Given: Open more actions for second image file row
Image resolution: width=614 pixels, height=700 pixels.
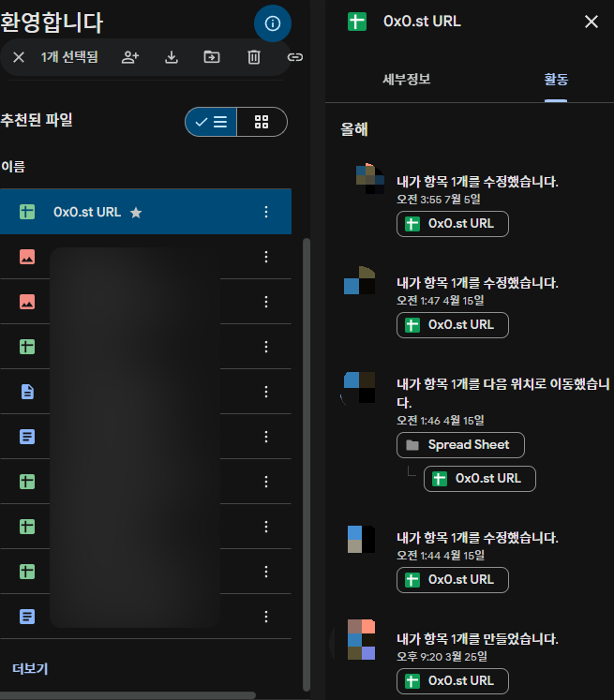Looking at the screenshot, I should pos(266,302).
